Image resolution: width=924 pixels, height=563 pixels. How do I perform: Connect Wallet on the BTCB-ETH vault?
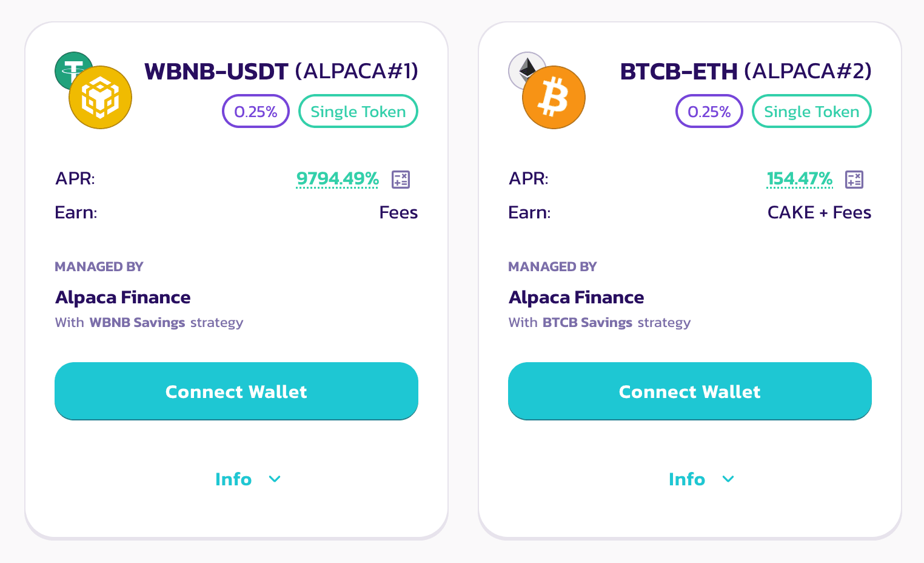coord(690,391)
